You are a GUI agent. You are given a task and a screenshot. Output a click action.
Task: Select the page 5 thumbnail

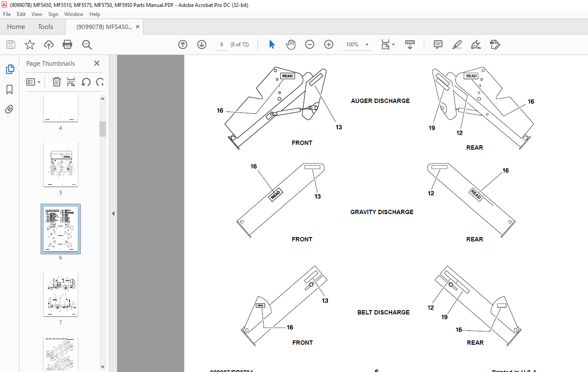tap(60, 164)
